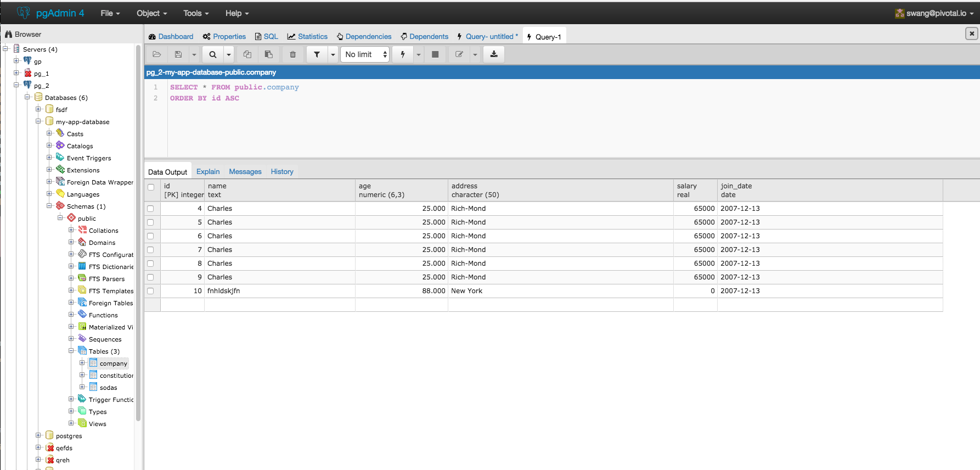Open the No limit row limit dropdown
The width and height of the screenshot is (980, 470).
pos(365,54)
